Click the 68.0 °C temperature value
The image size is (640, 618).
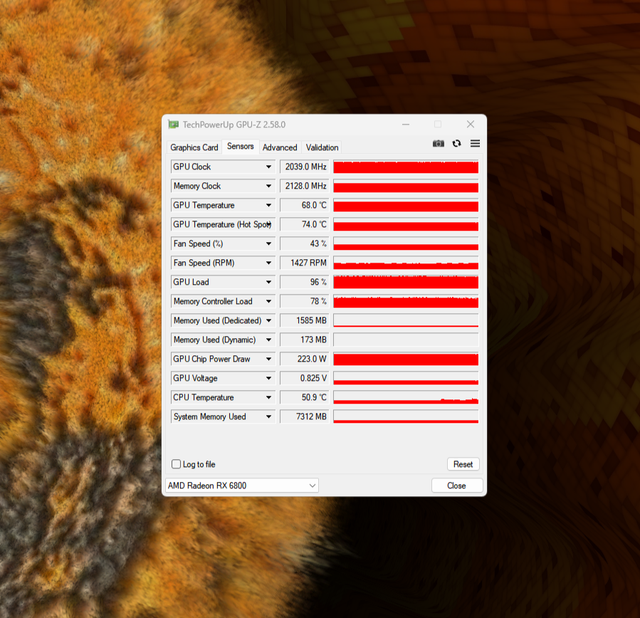click(x=304, y=205)
